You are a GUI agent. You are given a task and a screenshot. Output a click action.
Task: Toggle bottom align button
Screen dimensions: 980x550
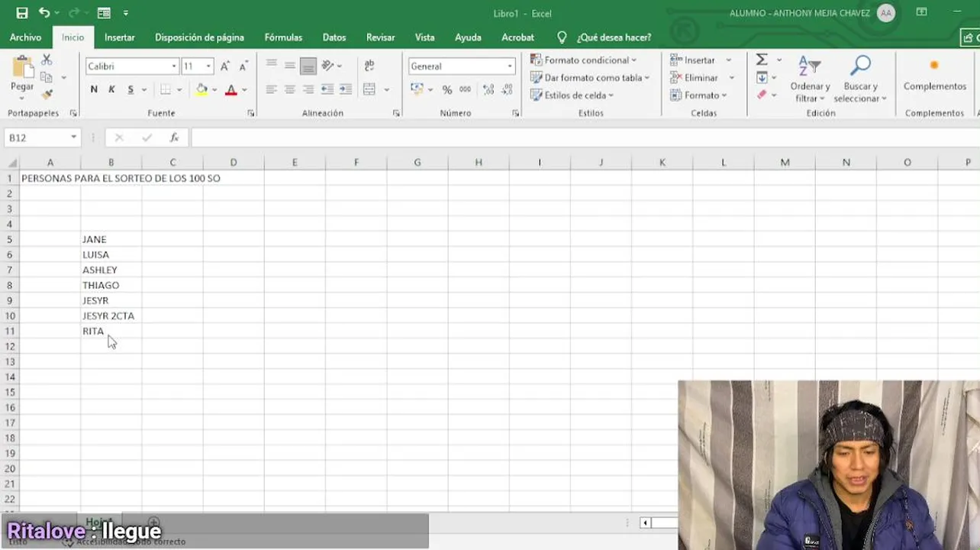308,66
